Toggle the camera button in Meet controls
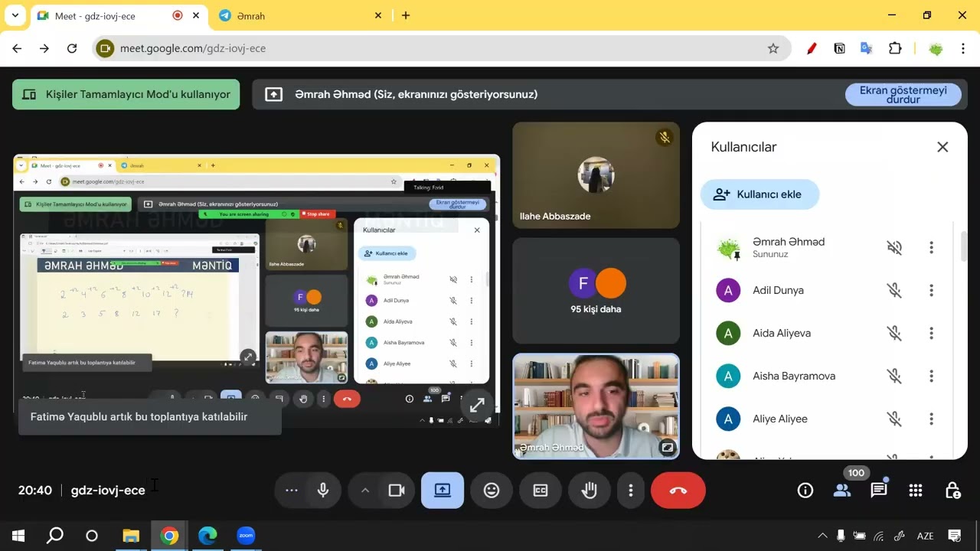Screen dimensions: 980x551 [x=397, y=491]
